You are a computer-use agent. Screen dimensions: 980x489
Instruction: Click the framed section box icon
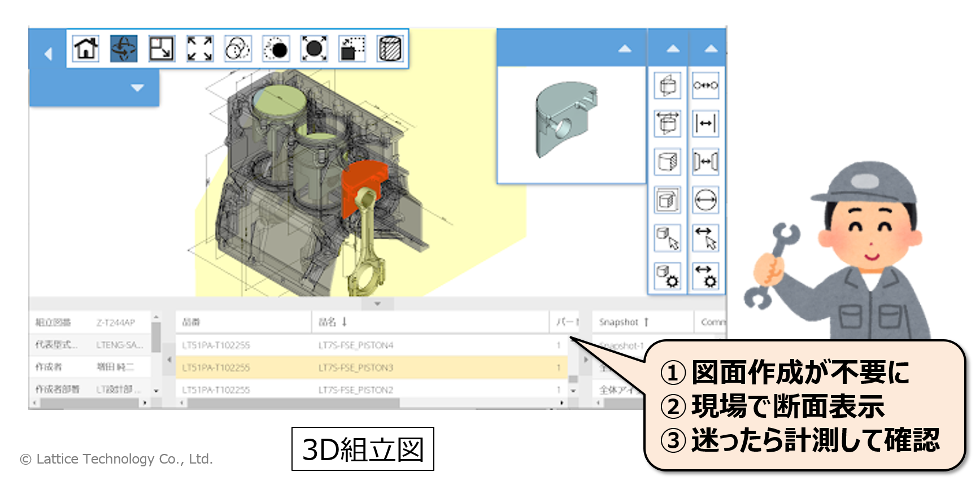pos(668,200)
